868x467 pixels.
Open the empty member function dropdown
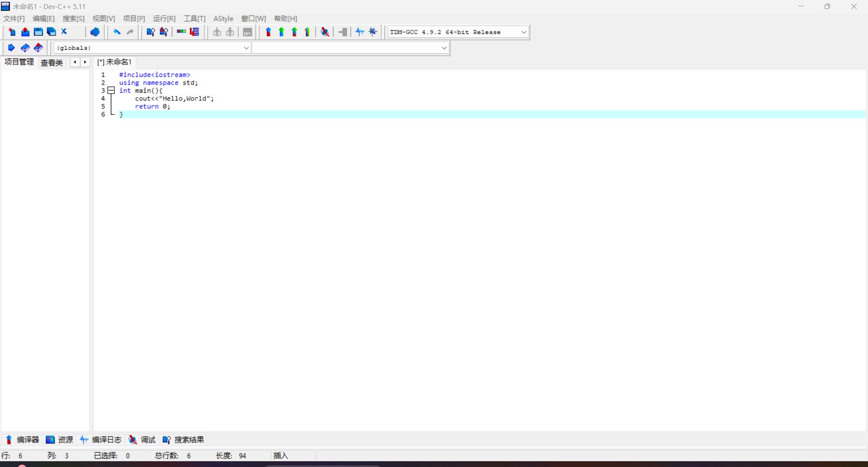point(444,48)
